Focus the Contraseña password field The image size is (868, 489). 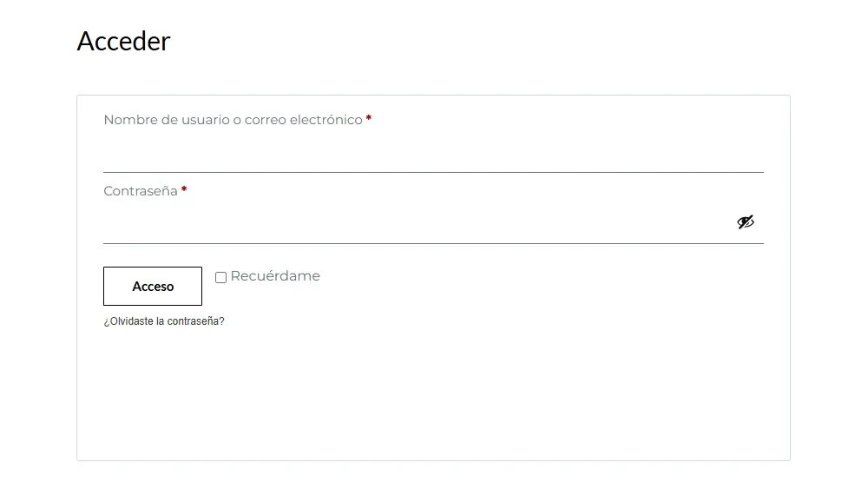(x=417, y=224)
